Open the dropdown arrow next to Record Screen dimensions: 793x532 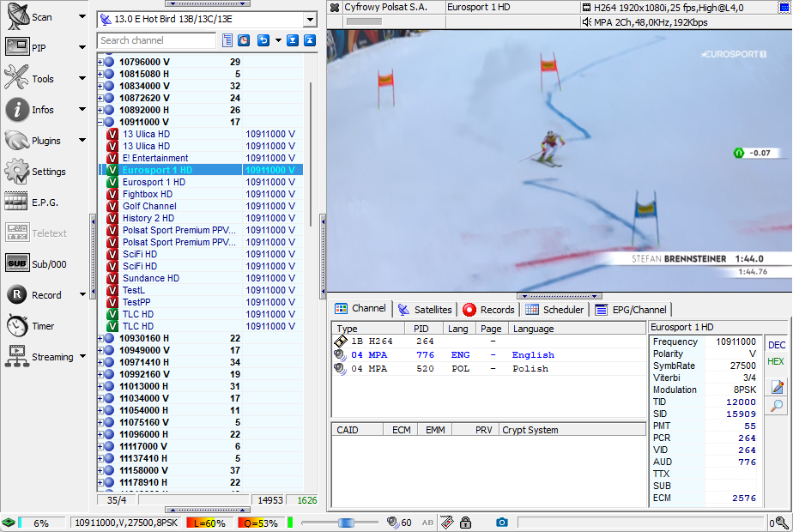(x=82, y=294)
